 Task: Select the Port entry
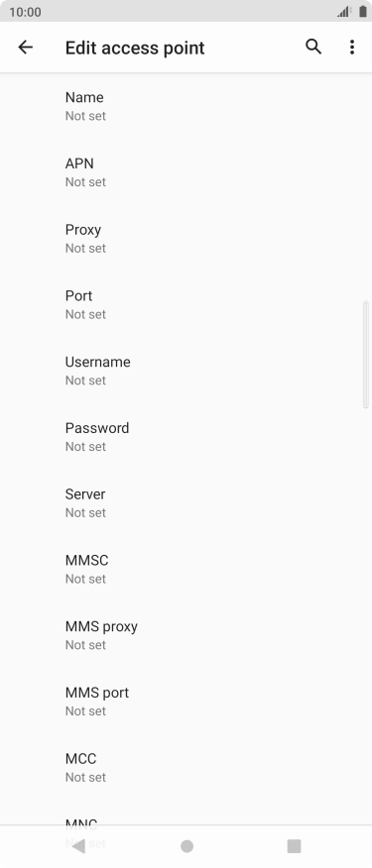pyautogui.click(x=186, y=304)
